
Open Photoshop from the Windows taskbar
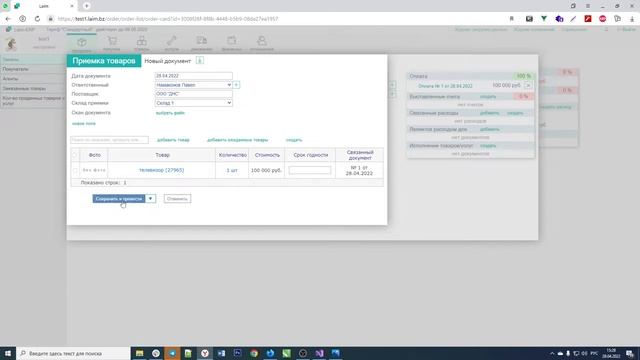tap(238, 353)
